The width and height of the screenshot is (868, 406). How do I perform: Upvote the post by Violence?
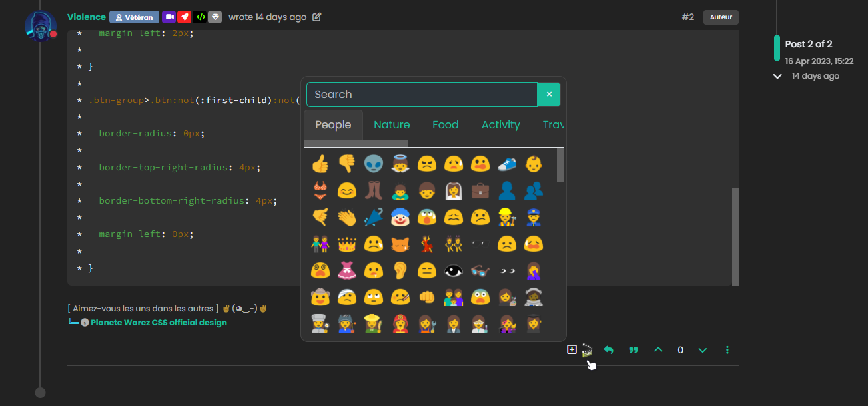coord(658,350)
